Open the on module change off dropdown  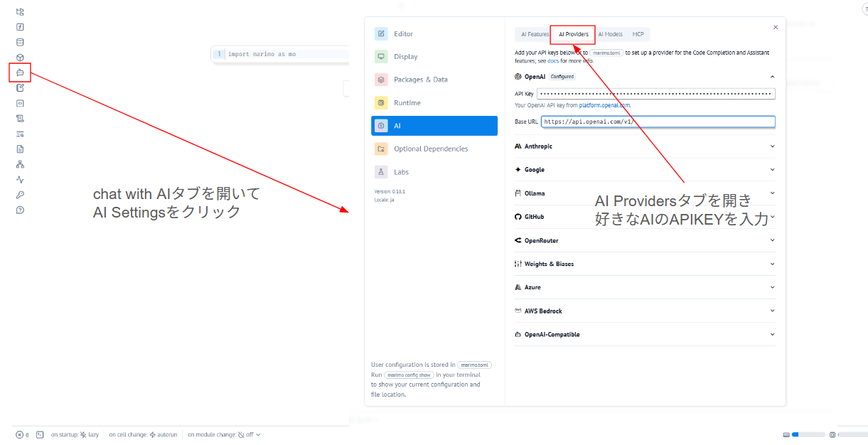[x=250, y=434]
